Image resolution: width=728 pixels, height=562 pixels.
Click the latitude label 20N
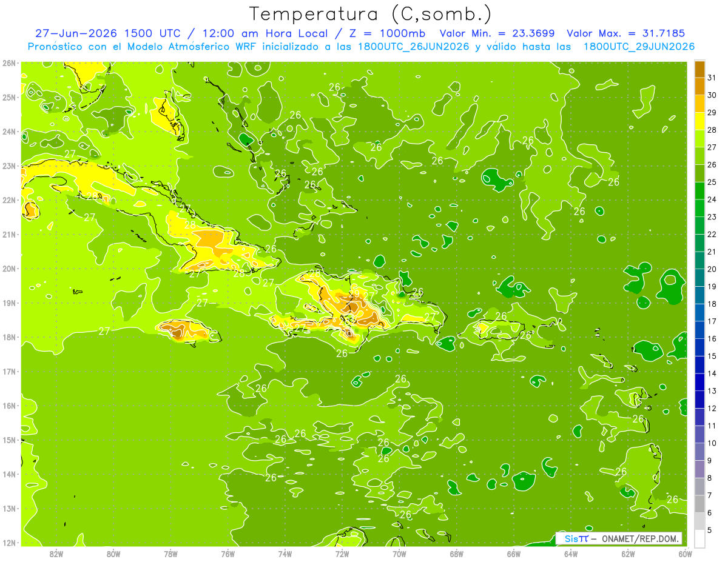click(9, 269)
